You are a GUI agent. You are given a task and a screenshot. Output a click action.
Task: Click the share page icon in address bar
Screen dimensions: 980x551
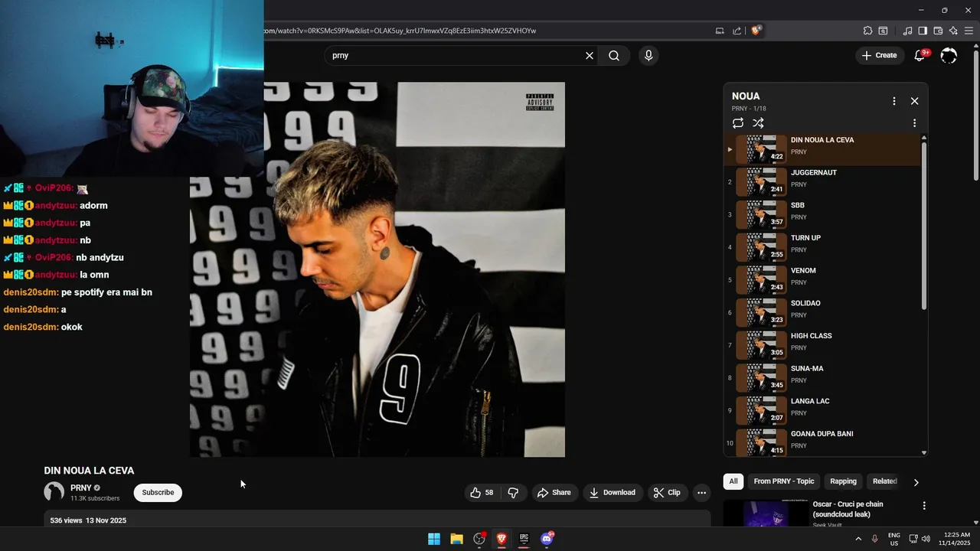click(x=737, y=31)
